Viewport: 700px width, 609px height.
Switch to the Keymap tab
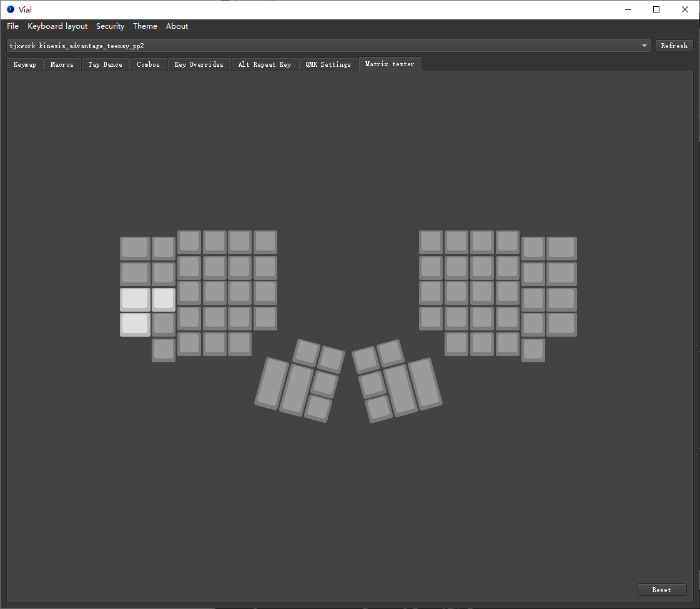25,64
